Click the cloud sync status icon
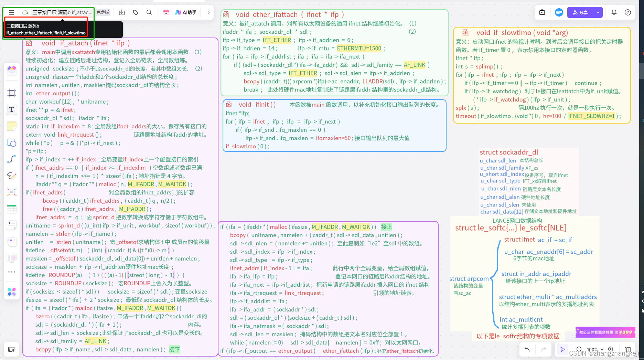 pos(25,12)
